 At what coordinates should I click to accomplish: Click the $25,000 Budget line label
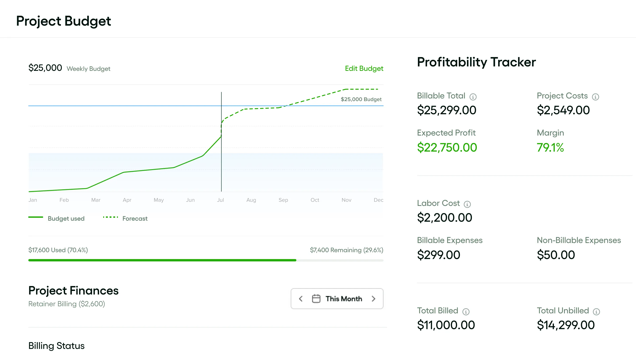[361, 99]
